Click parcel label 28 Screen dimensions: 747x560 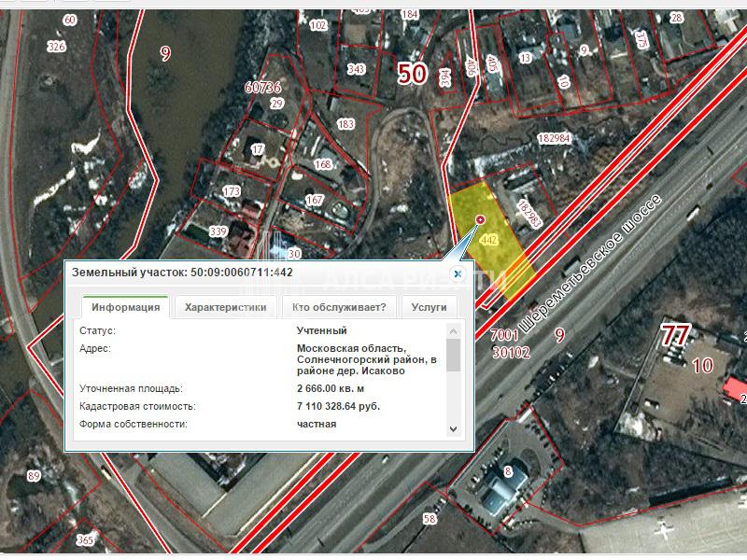(x=676, y=18)
